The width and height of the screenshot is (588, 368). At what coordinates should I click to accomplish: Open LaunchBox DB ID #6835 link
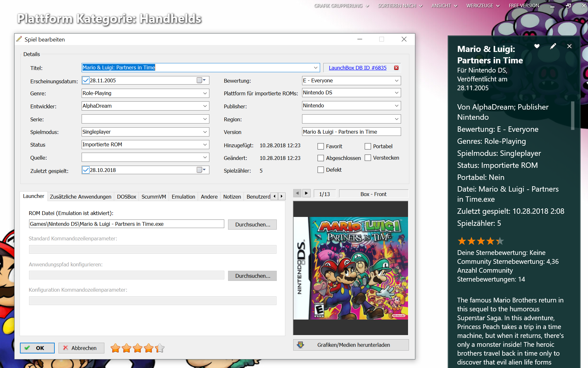(357, 68)
